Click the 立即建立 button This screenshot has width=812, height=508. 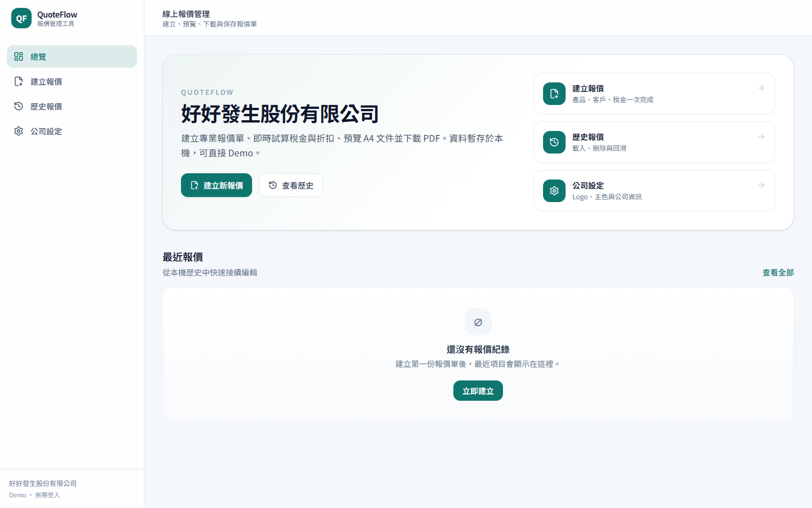coord(478,391)
